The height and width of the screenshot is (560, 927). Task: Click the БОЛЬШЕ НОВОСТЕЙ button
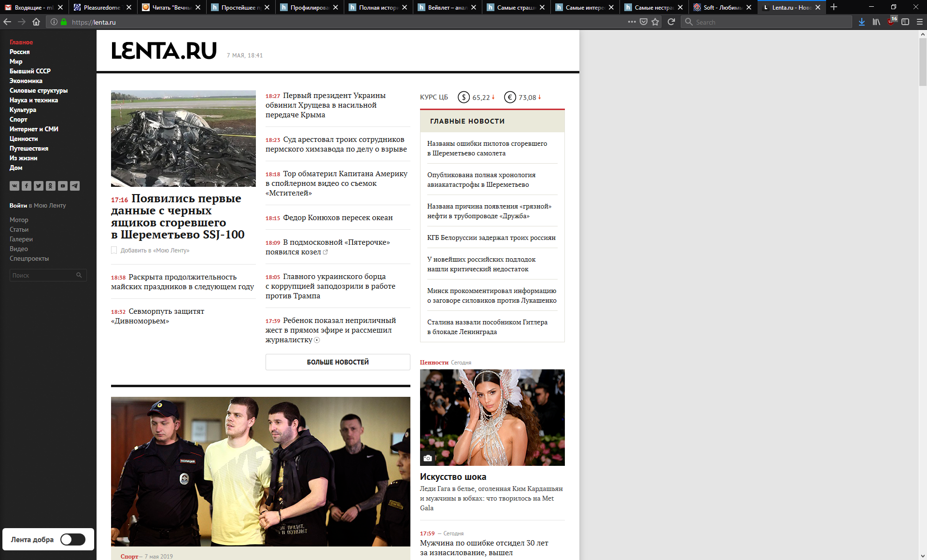337,362
